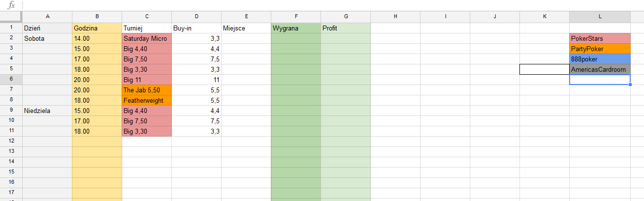Select the Niedziela day cell
This screenshot has height=201, width=644.
pos(47,111)
